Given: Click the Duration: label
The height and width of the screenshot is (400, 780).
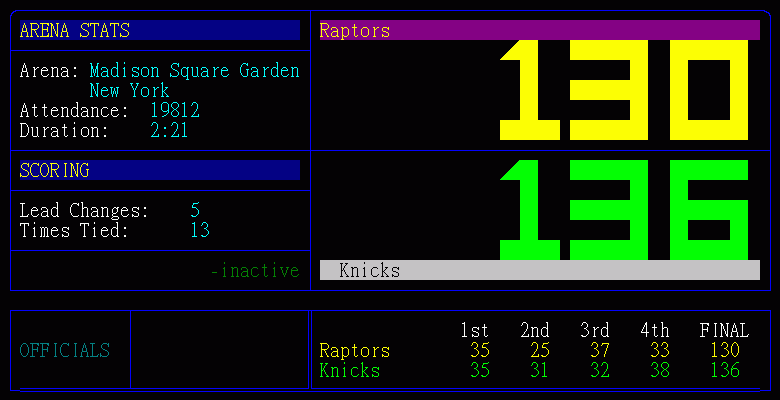Looking at the screenshot, I should 64,130.
